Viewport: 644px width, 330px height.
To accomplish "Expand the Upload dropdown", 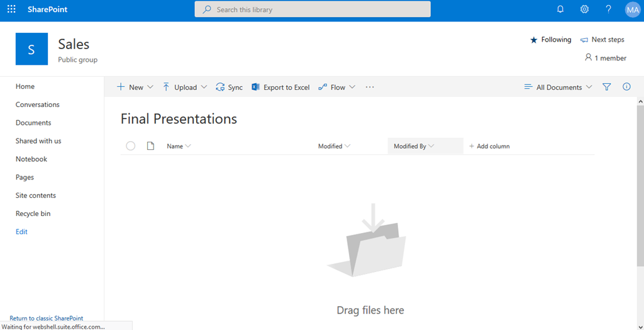I will pyautogui.click(x=185, y=88).
